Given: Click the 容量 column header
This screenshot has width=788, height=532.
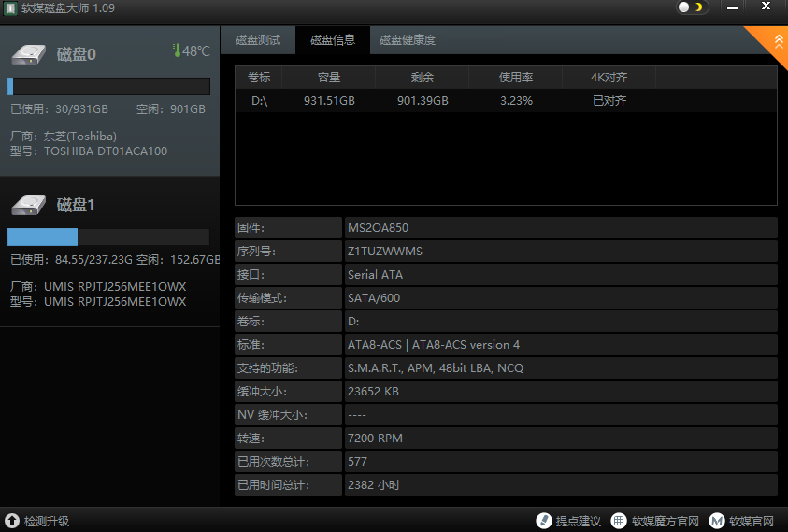Looking at the screenshot, I should 328,77.
